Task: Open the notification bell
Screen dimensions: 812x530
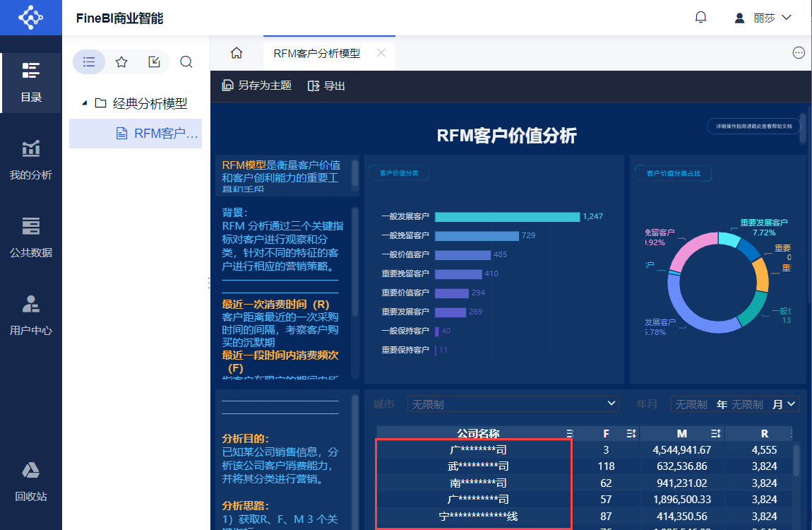Action: pyautogui.click(x=700, y=18)
